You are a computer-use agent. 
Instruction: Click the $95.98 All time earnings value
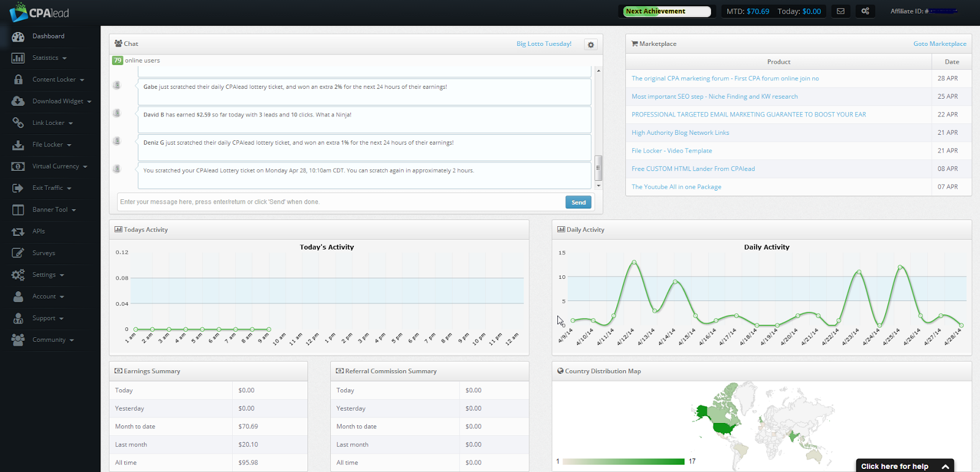pyautogui.click(x=248, y=463)
